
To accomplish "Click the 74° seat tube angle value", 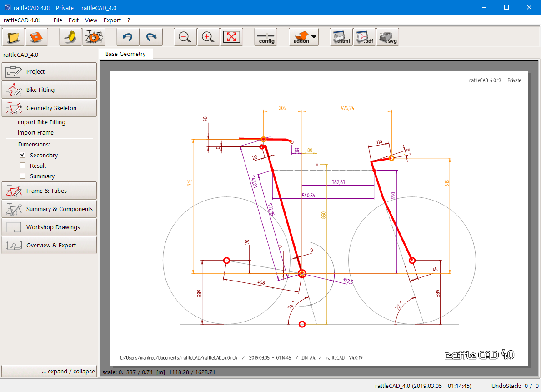I will [x=291, y=305].
